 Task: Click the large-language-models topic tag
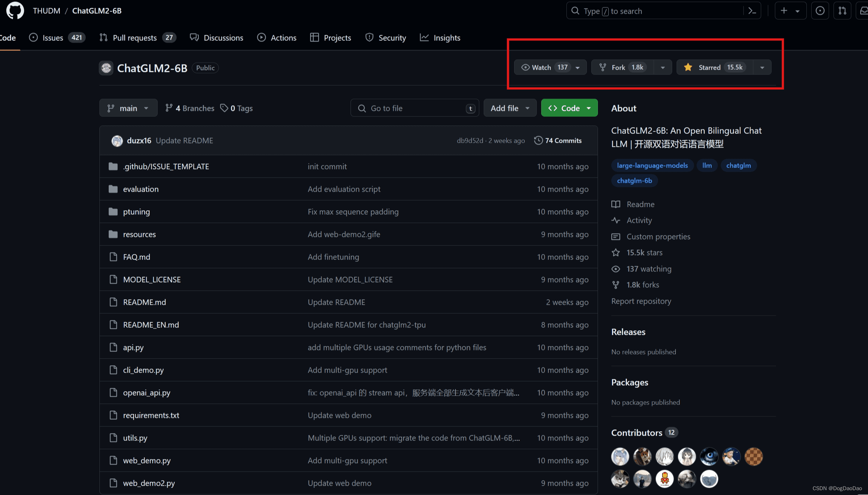(x=652, y=165)
